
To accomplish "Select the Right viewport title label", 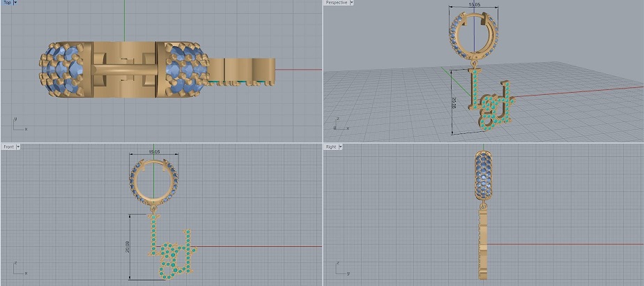I will [x=332, y=146].
